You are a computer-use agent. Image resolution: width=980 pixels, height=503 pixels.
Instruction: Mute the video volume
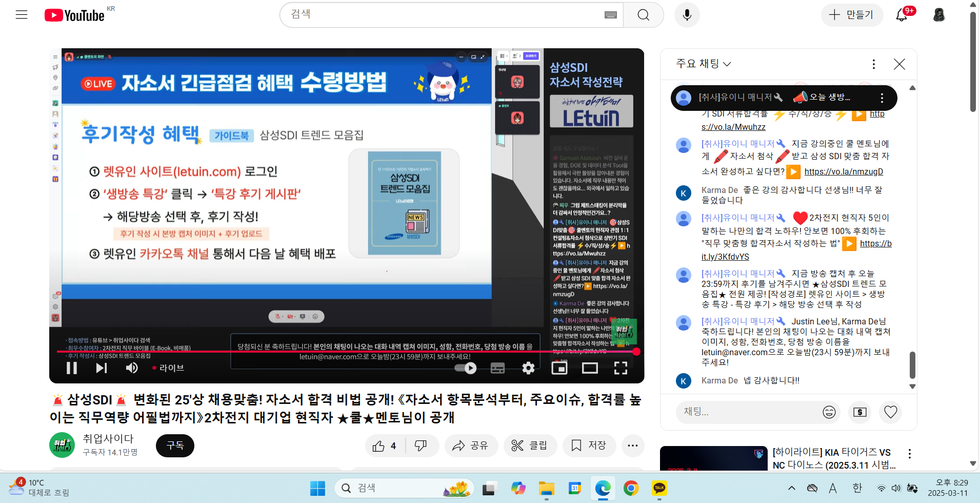coord(132,368)
